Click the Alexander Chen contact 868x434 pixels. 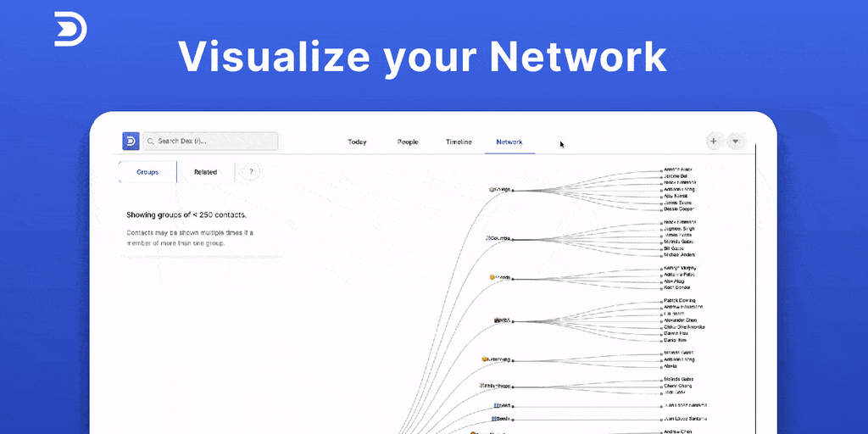(680, 320)
